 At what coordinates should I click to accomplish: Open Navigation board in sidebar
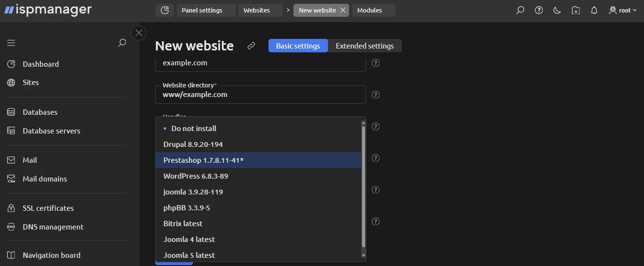point(51,255)
